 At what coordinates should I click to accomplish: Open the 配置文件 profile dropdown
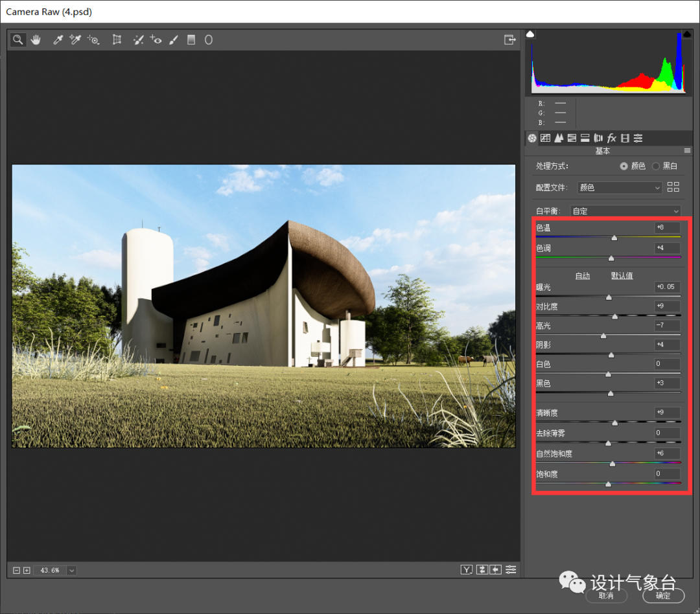tap(619, 187)
